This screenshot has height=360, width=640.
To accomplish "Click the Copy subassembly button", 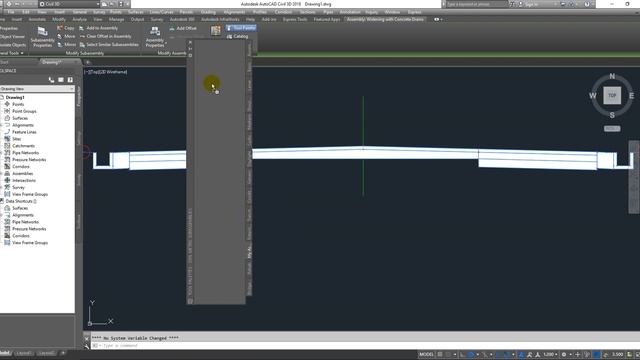I will [66, 28].
